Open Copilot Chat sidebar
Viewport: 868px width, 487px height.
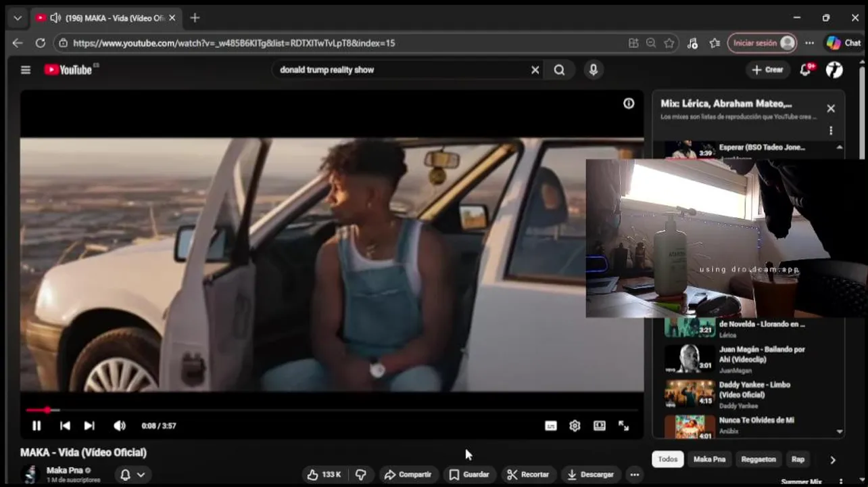(x=844, y=43)
